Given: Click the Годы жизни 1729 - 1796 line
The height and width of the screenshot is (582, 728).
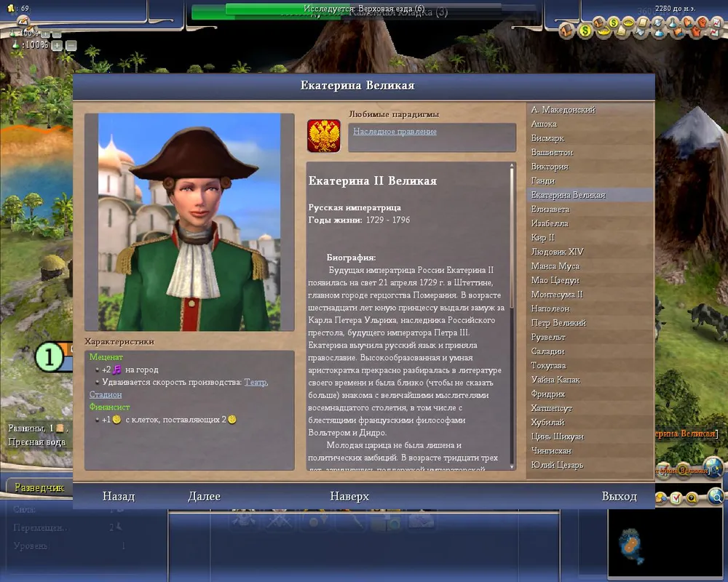Looking at the screenshot, I should 360,220.
